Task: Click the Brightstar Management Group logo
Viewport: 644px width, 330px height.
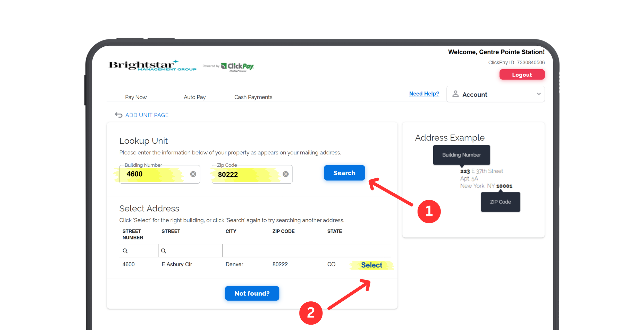Action: tap(152, 65)
